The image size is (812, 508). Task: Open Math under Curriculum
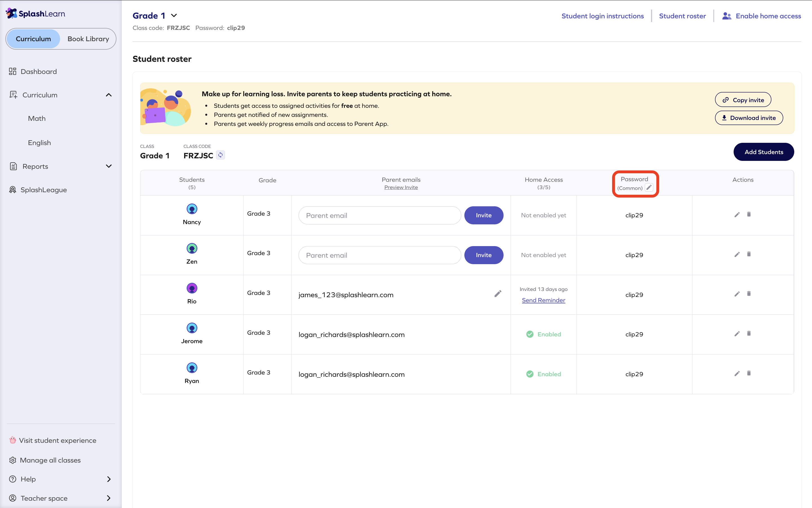pyautogui.click(x=37, y=118)
